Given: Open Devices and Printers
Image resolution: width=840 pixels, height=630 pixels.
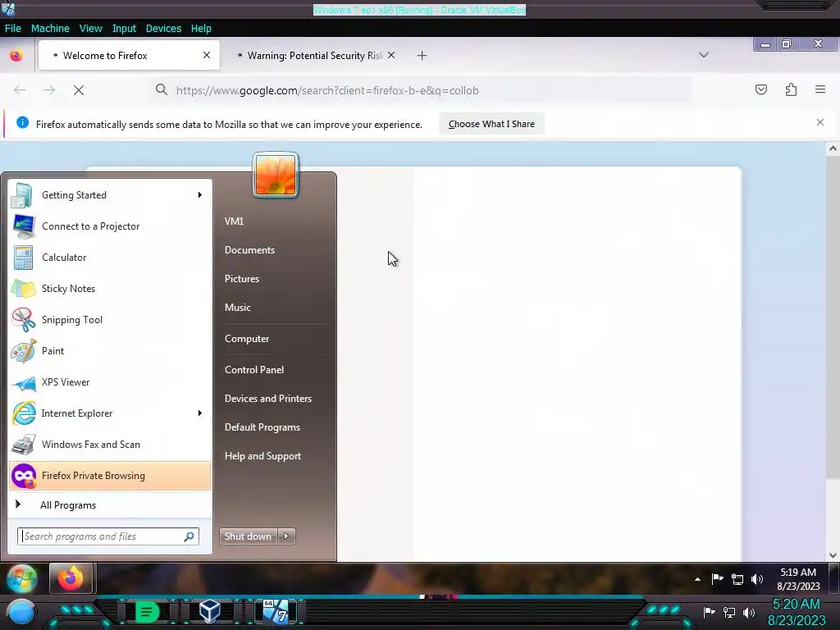Looking at the screenshot, I should click(268, 399).
